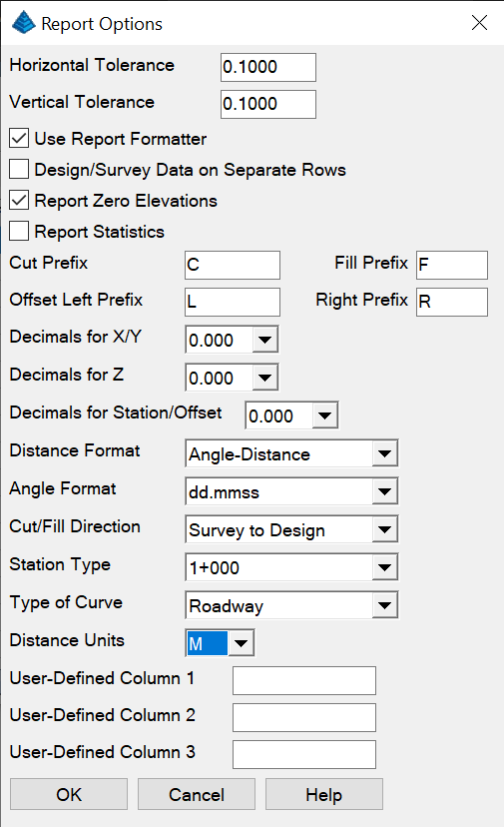Edit the Right Prefix field
This screenshot has height=827, width=504.
(452, 302)
